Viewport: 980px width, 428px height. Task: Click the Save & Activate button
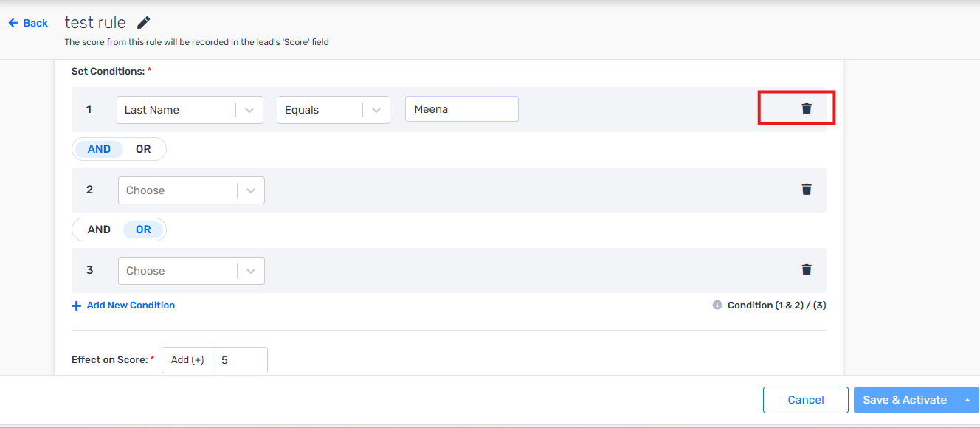pos(905,400)
